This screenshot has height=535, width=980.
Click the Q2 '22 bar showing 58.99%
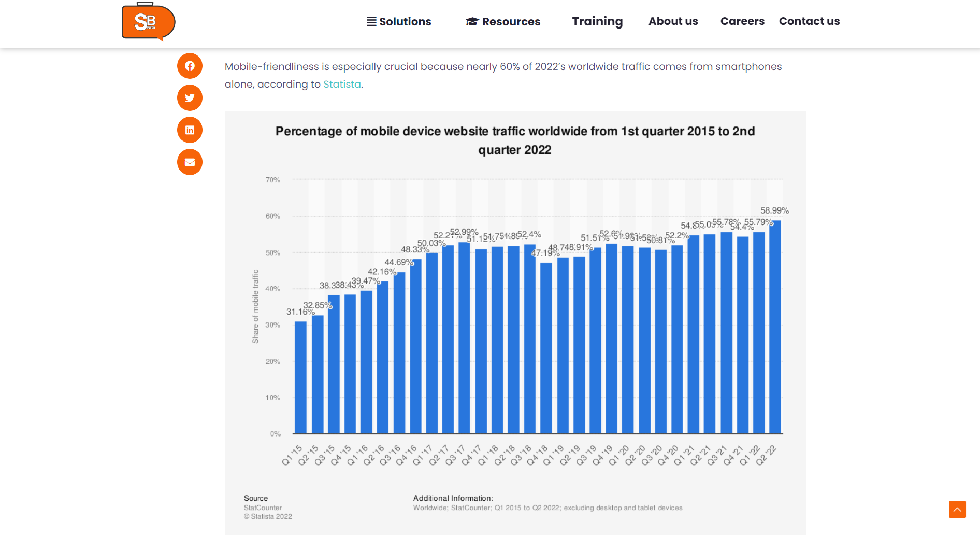tap(775, 327)
